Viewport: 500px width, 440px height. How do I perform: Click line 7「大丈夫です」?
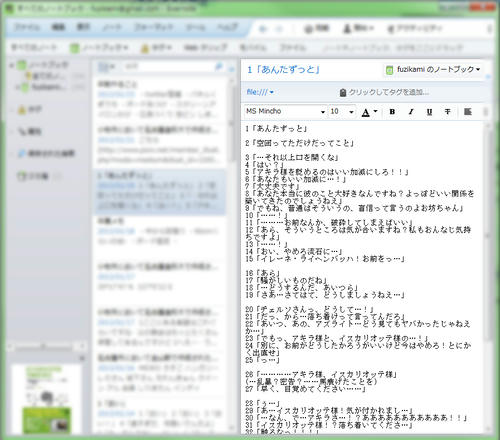pyautogui.click(x=272, y=186)
